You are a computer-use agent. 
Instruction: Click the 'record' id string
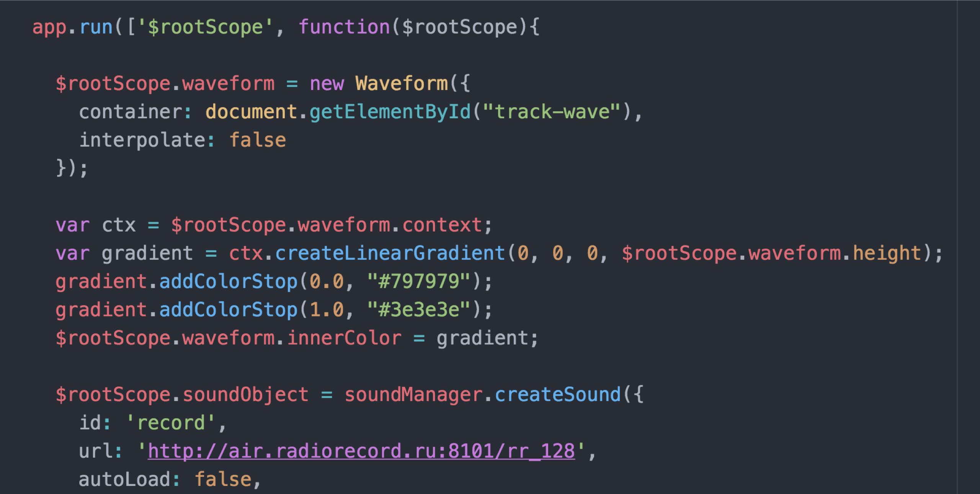171,423
